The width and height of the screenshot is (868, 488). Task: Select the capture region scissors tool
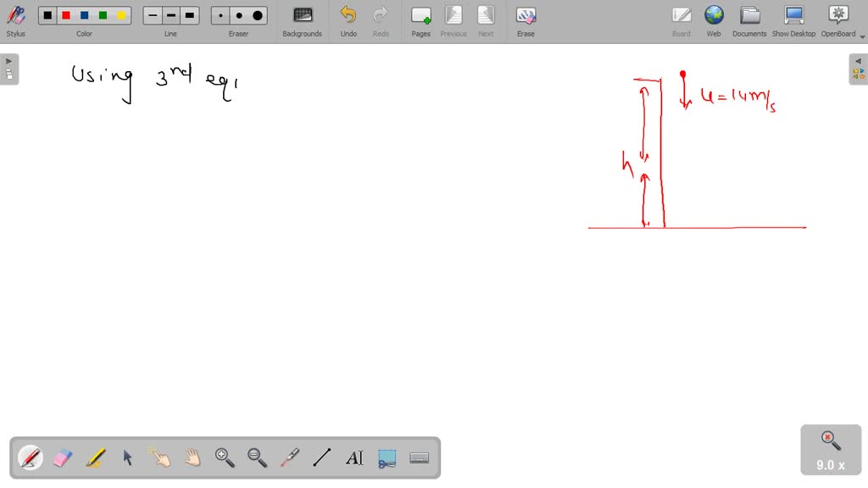coord(387,457)
